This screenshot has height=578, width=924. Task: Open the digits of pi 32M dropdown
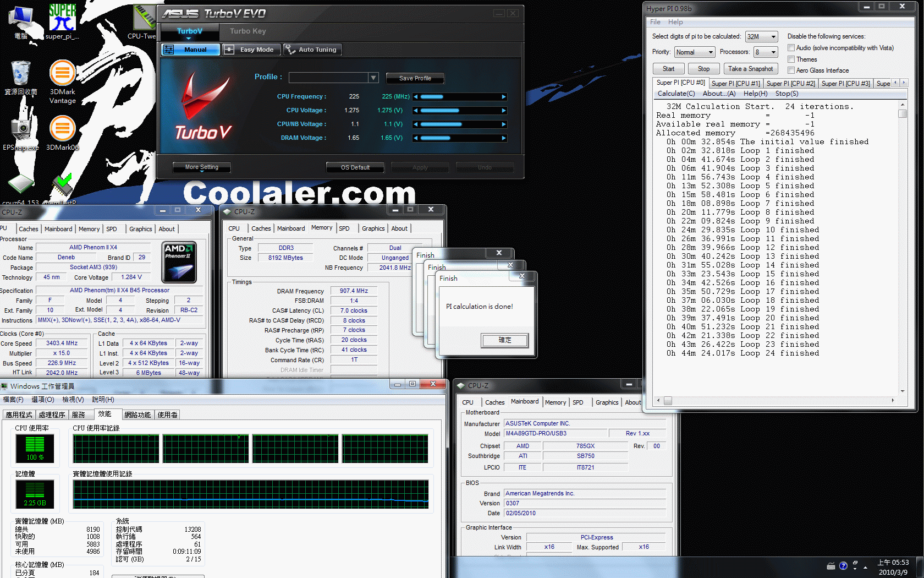click(x=762, y=37)
